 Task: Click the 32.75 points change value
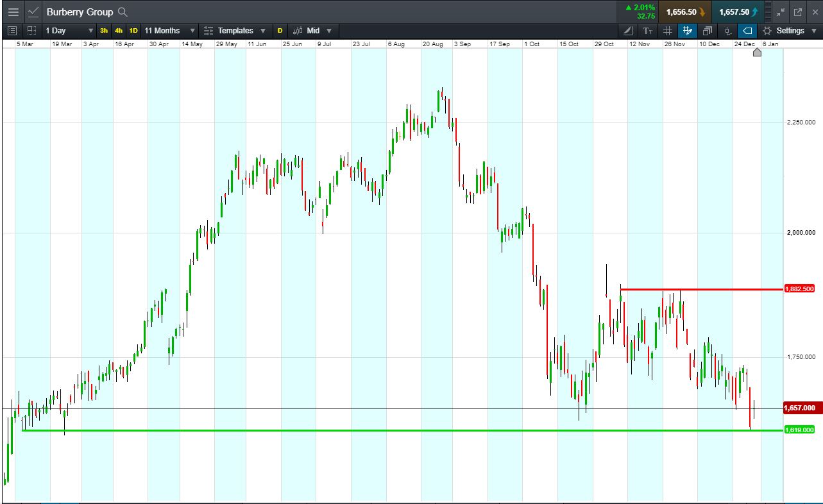(645, 16)
